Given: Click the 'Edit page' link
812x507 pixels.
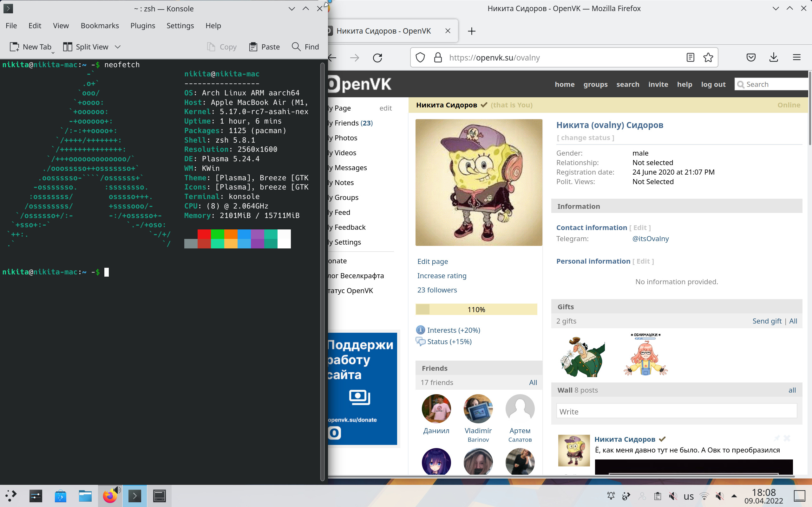Looking at the screenshot, I should [433, 261].
